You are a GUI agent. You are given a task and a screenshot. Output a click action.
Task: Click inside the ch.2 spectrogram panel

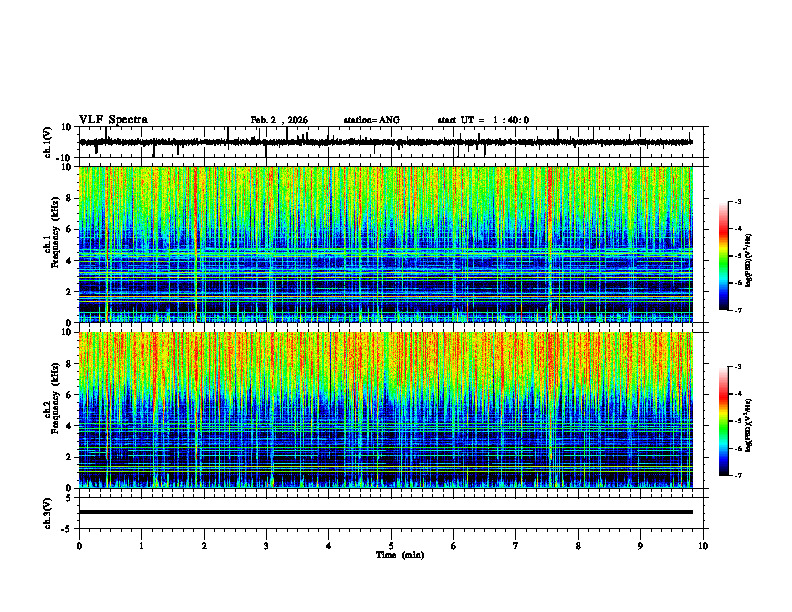(386, 410)
